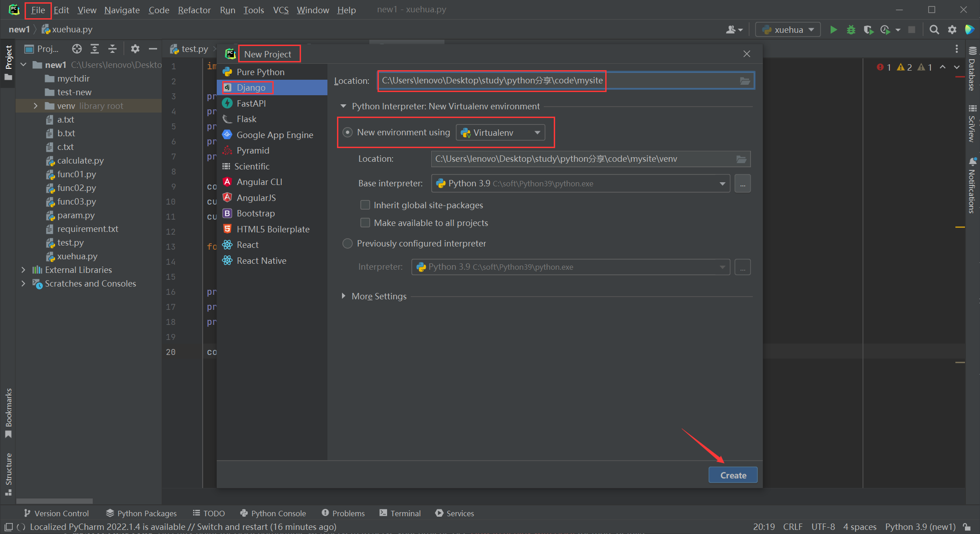Open the Refactor menu
Viewport: 980px width, 534px height.
pos(194,10)
